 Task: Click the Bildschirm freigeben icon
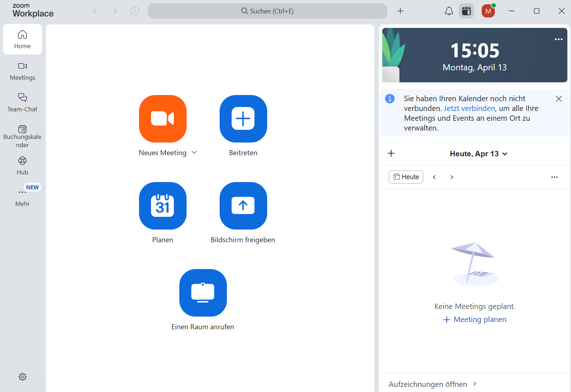point(243,206)
